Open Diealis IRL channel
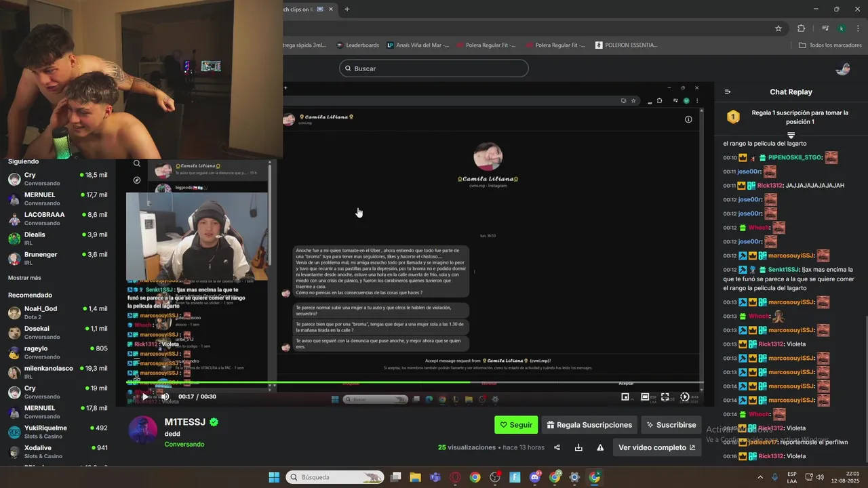The image size is (868, 488). tap(58, 239)
